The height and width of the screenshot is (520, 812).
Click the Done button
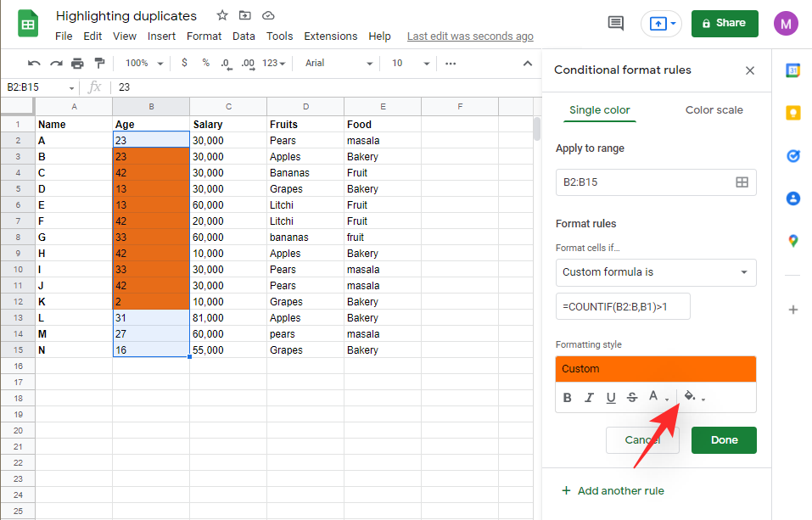tap(723, 439)
